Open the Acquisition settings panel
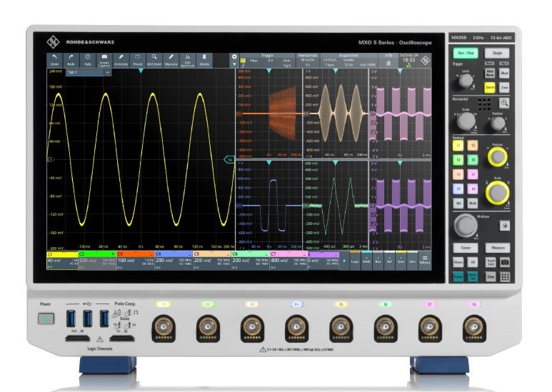 click(349, 60)
